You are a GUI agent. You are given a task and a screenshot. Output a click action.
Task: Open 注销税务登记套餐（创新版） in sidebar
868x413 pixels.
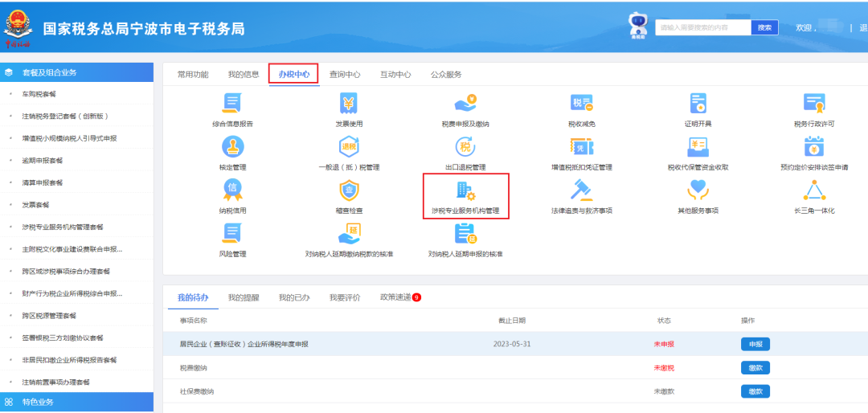(65, 117)
